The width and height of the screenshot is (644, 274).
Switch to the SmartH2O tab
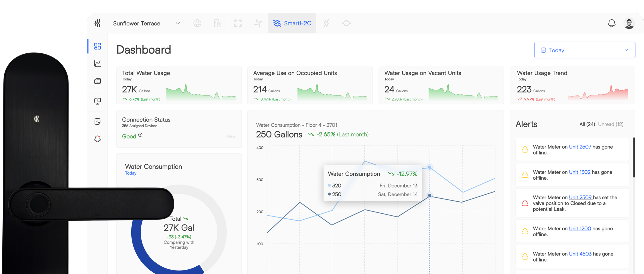click(292, 23)
